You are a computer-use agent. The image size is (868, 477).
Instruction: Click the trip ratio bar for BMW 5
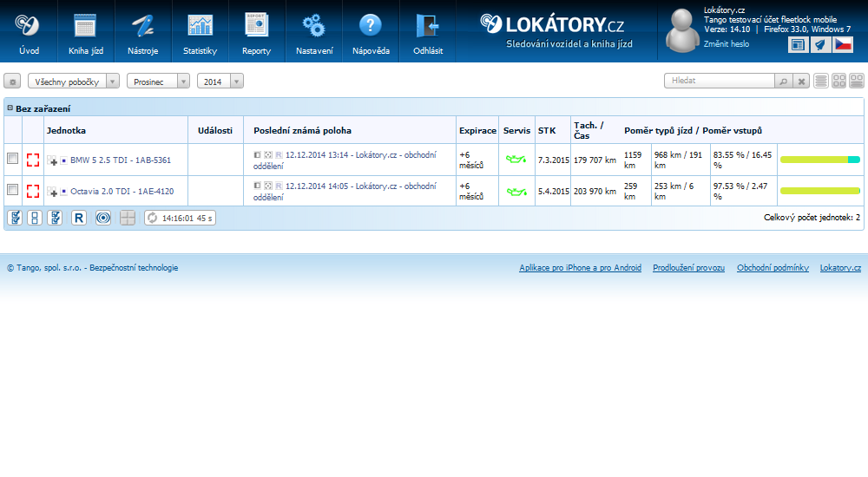(x=819, y=160)
